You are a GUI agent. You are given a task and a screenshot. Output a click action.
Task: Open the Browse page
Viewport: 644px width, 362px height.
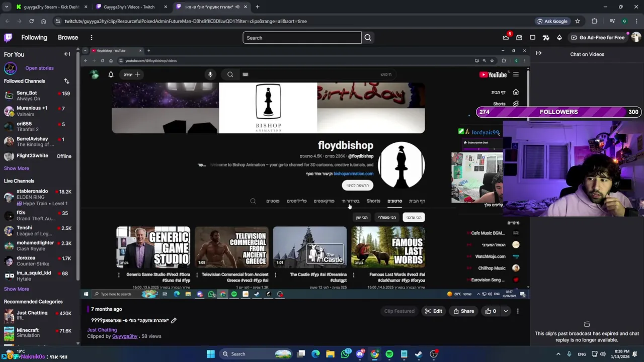click(68, 38)
